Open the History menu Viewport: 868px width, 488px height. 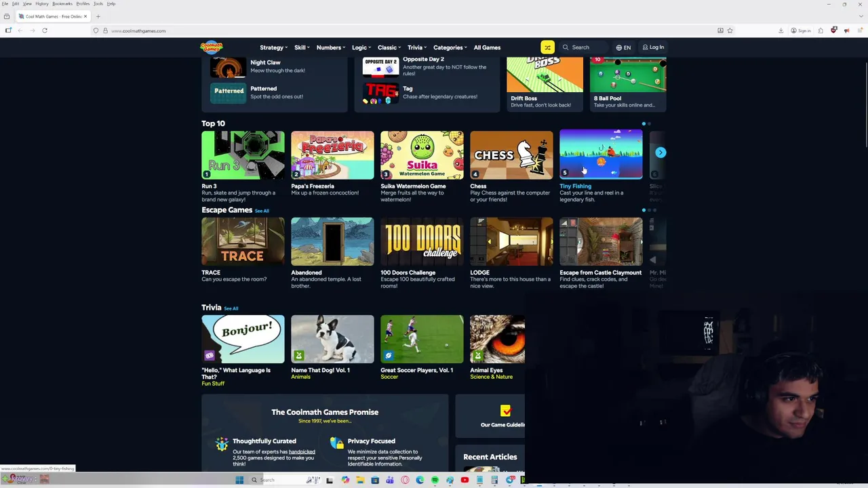(x=42, y=3)
